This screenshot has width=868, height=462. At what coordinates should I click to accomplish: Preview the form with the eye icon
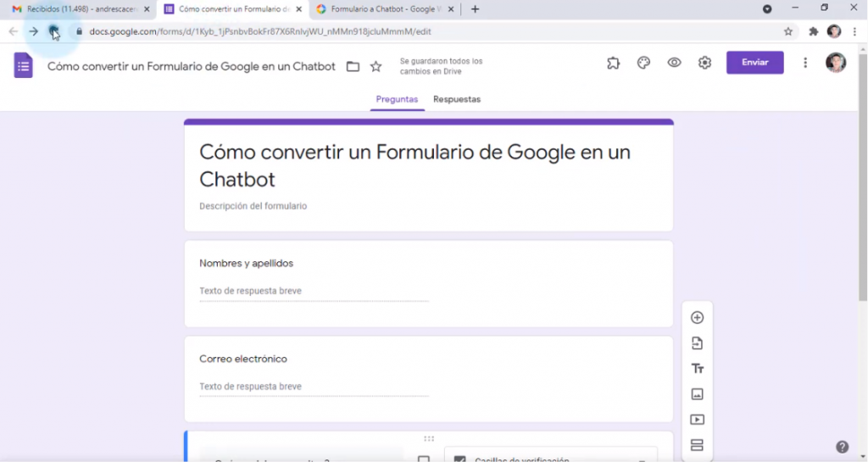click(x=674, y=63)
